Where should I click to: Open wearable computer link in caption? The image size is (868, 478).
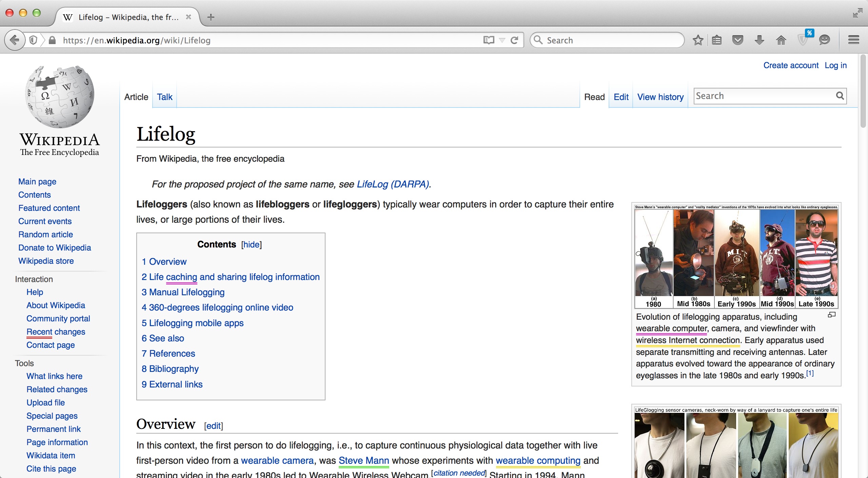(671, 328)
